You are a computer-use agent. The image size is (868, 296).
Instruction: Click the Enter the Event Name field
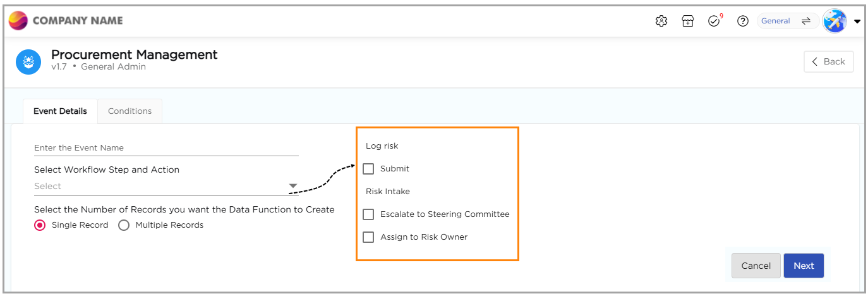pos(166,147)
